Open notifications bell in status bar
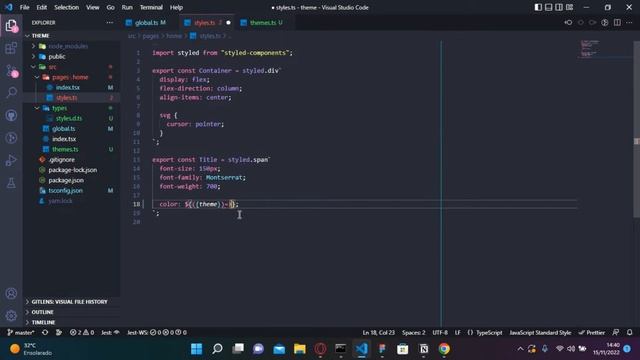The image size is (640, 360). [x=629, y=333]
